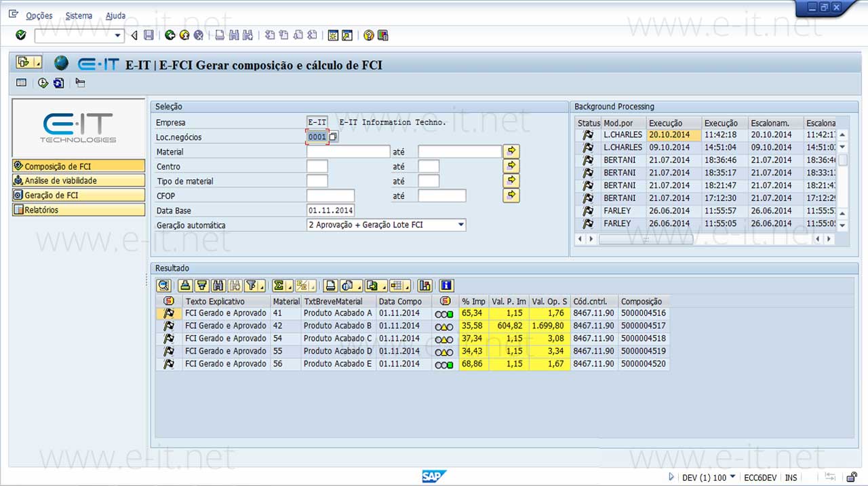Screen dimensions: 868x486
Task: Click the status flag icon for material 54
Action: point(169,338)
